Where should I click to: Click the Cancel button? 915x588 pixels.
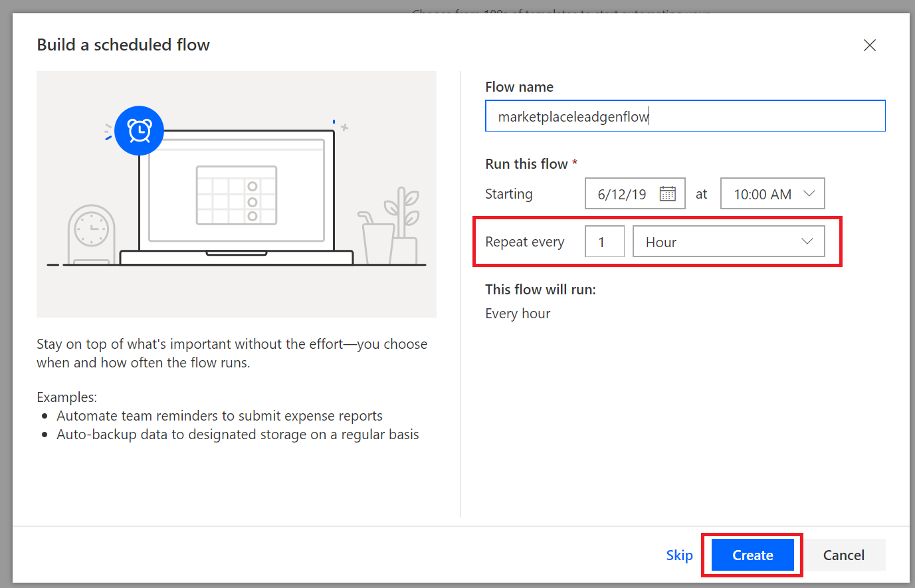coord(844,555)
